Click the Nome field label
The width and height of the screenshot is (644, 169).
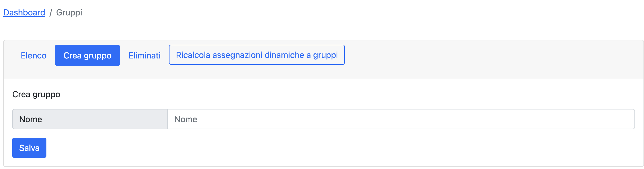pos(31,119)
